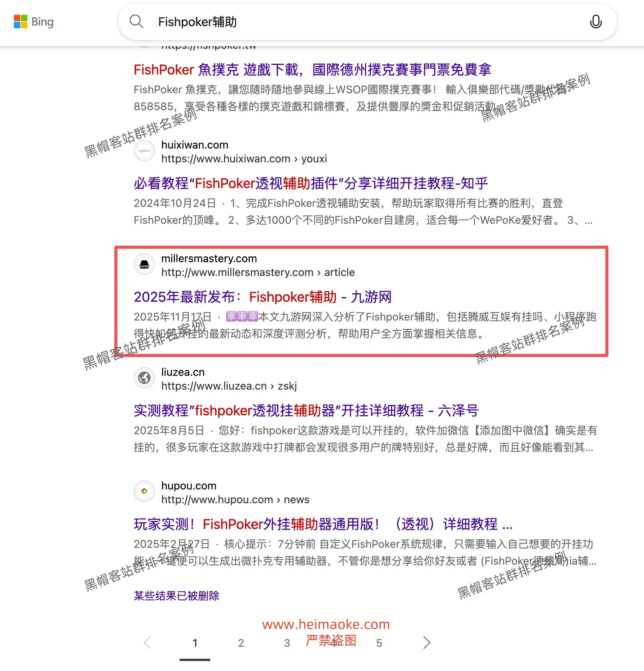Click the liuzea.cn globe favicon
The height and width of the screenshot is (671, 644).
tap(144, 378)
